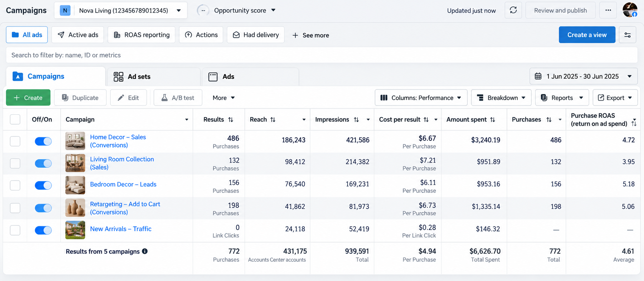Expand the date range picker dropdown
Viewport: 644px width, 281px height.
point(584,76)
